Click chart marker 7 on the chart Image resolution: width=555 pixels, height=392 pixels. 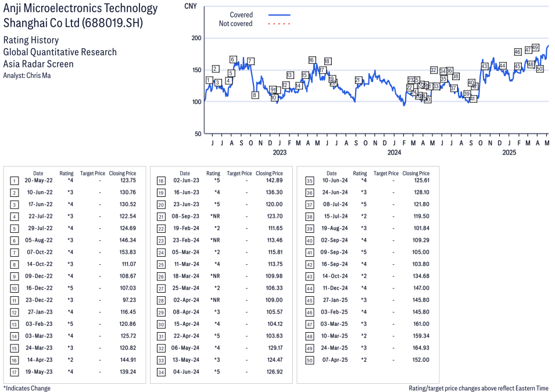coord(250,61)
